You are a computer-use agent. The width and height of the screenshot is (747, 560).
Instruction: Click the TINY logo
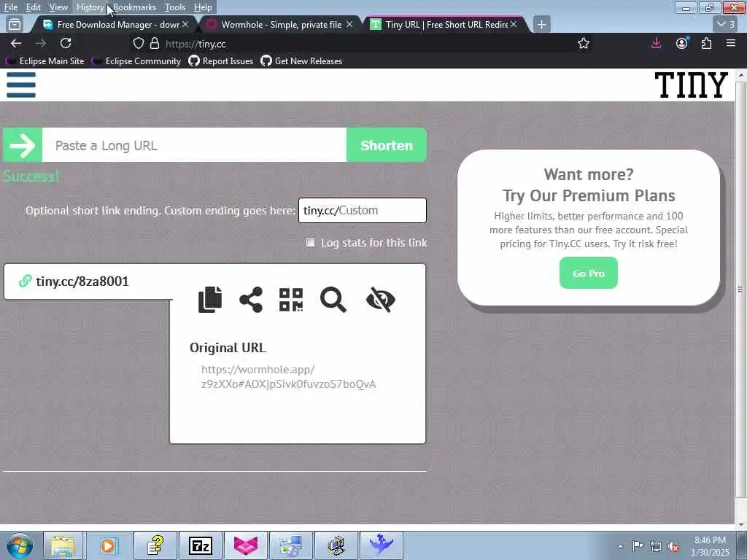coord(691,85)
